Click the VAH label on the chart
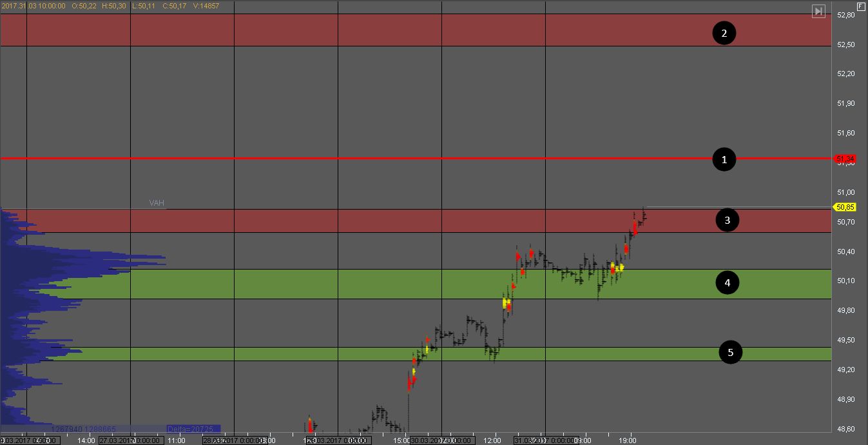Screen dimensions: 868x445 [x=157, y=203]
